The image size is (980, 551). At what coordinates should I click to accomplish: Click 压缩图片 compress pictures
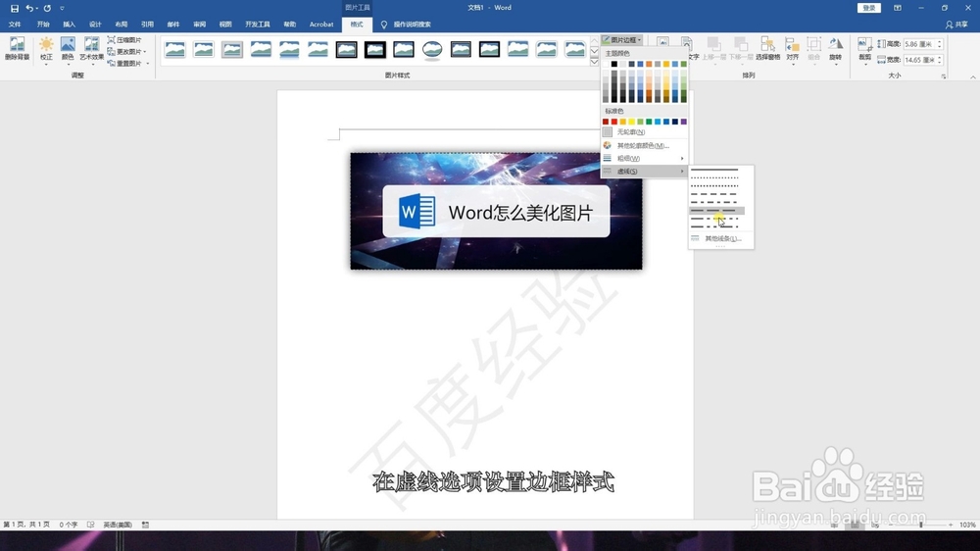coord(124,40)
